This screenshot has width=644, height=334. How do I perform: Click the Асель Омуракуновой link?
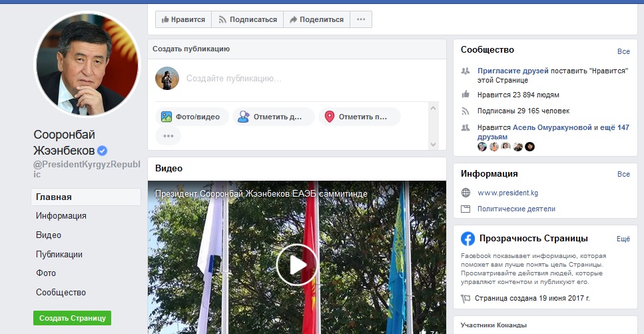click(552, 127)
